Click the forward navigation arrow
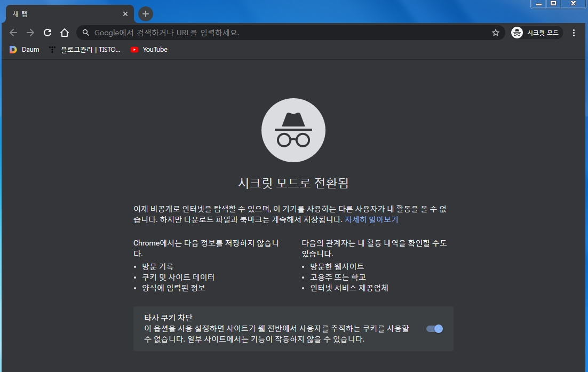 [30, 33]
